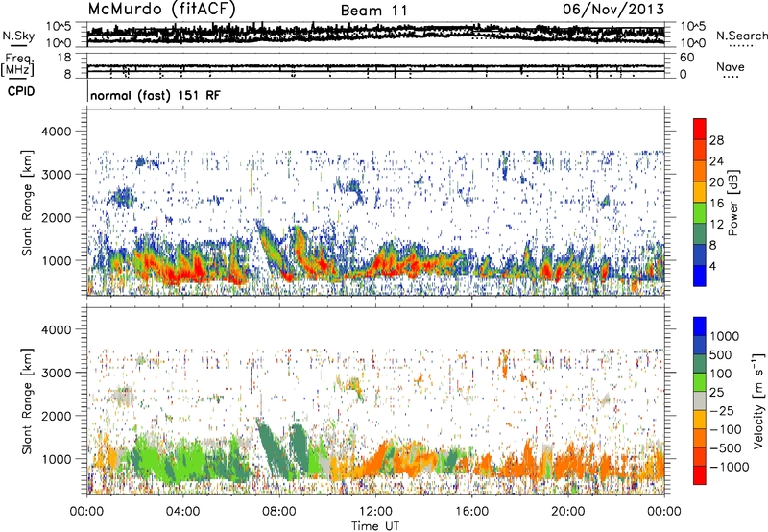Click "Slant Range [km]" on the power panel

tap(27, 203)
